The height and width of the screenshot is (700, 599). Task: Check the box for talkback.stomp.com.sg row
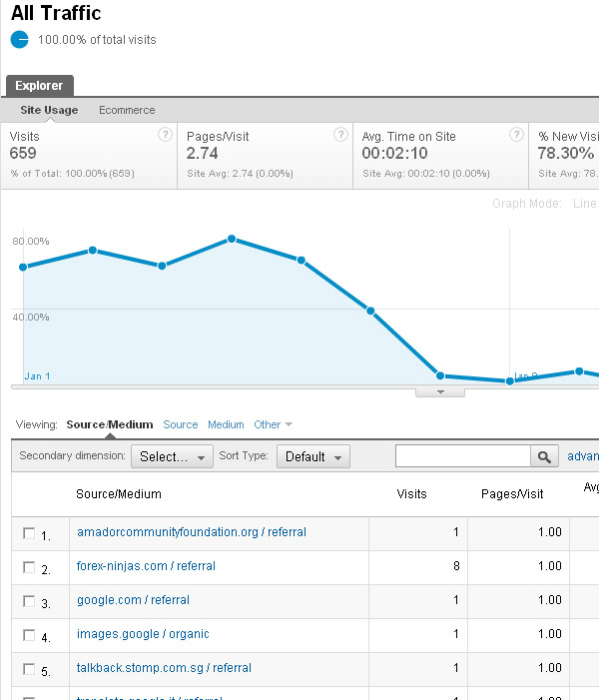(29, 669)
